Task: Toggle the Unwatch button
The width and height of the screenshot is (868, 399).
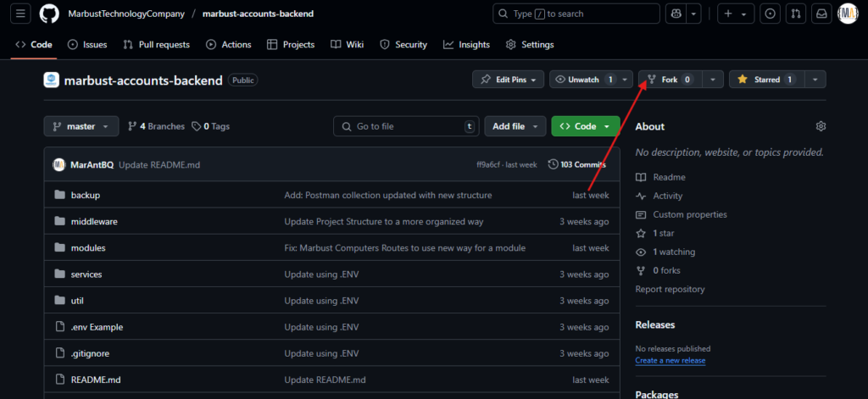Action: click(585, 80)
